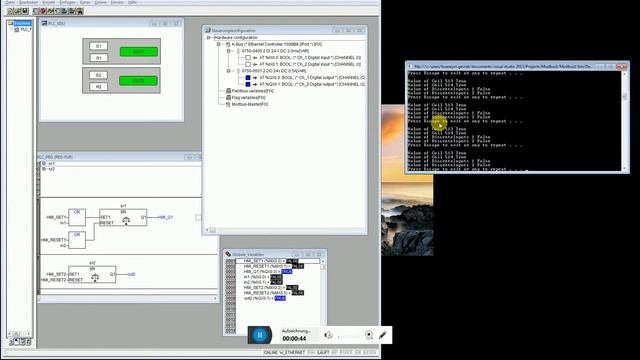Viewport: 640px width, 360px height.
Task: Select the HMI_Q1 variable row
Action: click(267, 271)
